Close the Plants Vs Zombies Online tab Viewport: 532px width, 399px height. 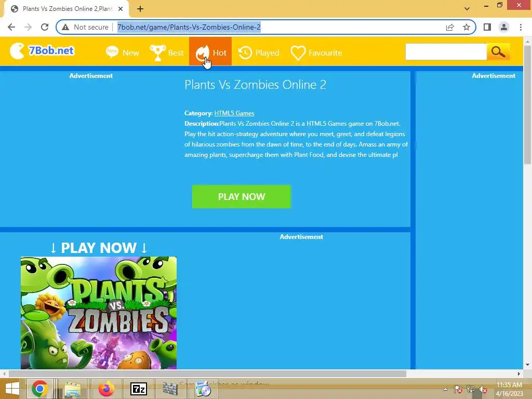click(x=121, y=9)
